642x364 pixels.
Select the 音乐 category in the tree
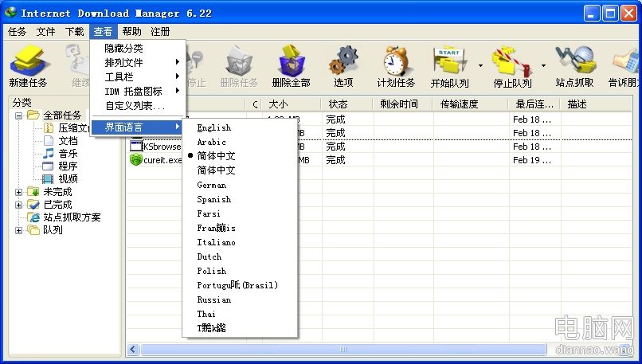[68, 153]
